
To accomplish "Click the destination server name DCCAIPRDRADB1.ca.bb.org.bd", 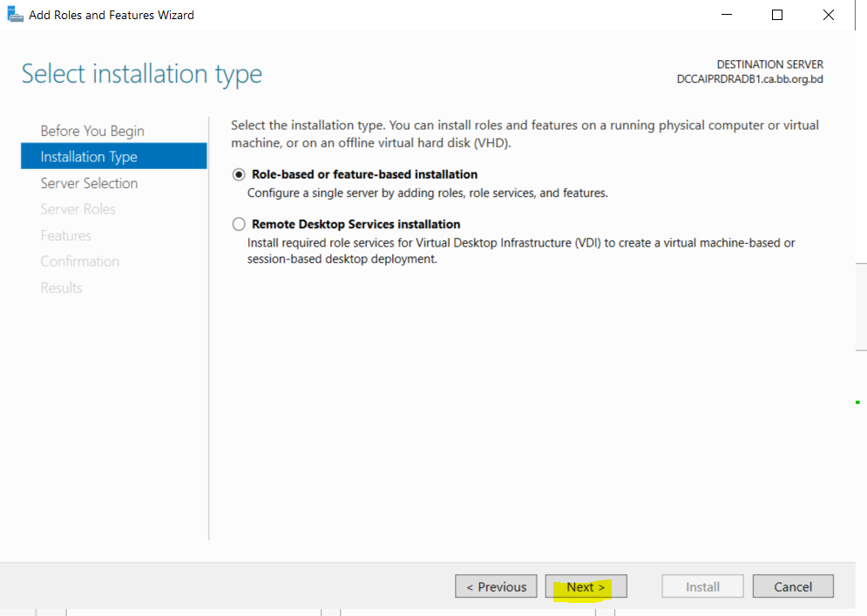I will click(749, 79).
